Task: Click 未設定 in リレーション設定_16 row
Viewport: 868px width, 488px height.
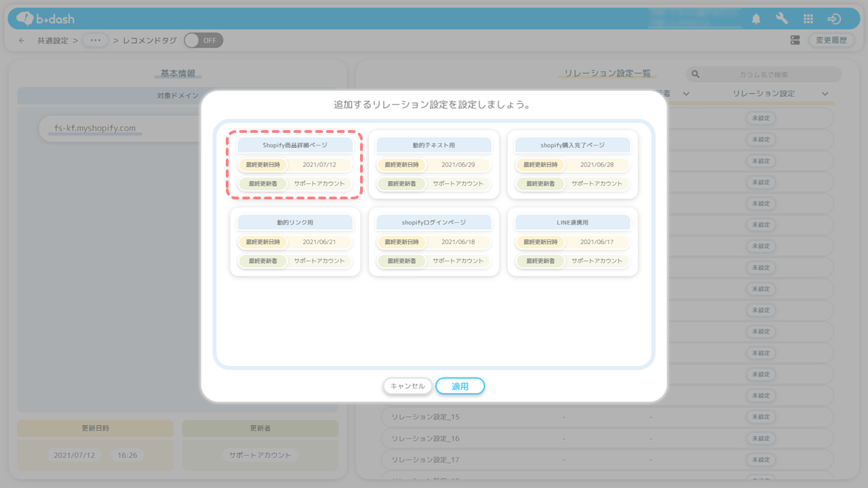Action: point(761,439)
